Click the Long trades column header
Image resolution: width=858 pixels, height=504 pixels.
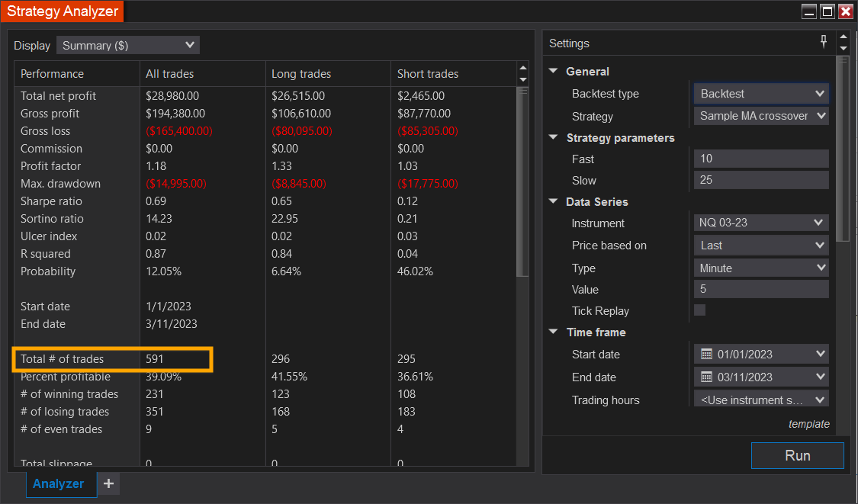301,74
